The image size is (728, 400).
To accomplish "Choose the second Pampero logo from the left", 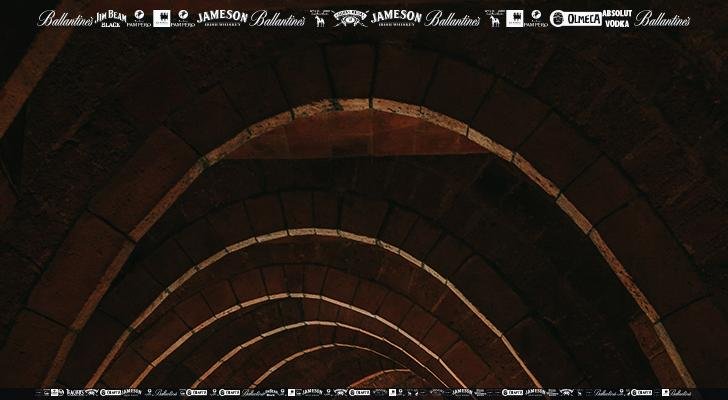I will click(183, 18).
